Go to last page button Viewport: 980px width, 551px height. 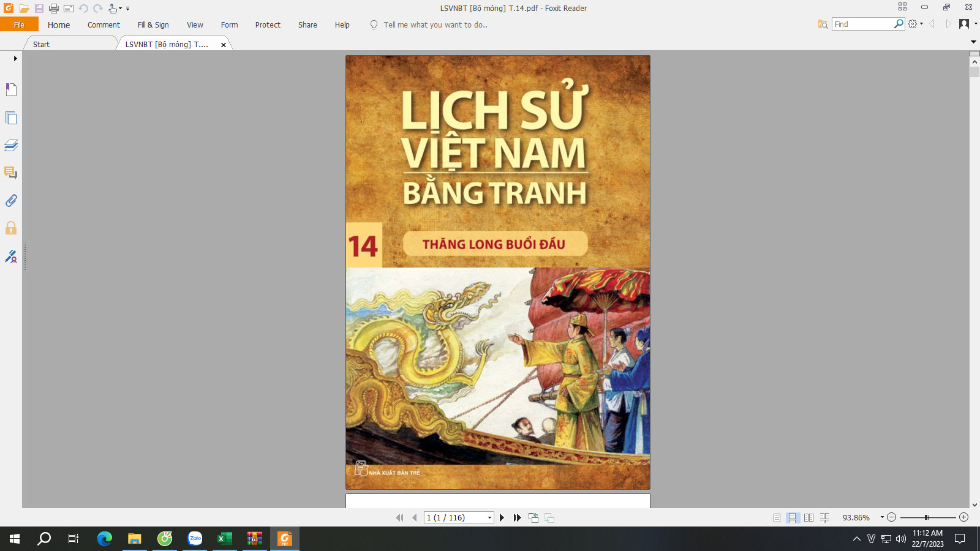[x=517, y=518]
